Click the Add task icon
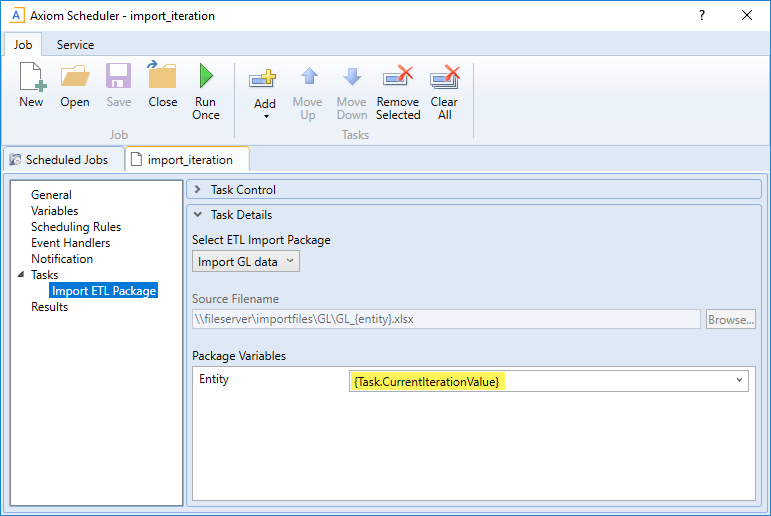The height and width of the screenshot is (516, 771). pyautogui.click(x=264, y=78)
